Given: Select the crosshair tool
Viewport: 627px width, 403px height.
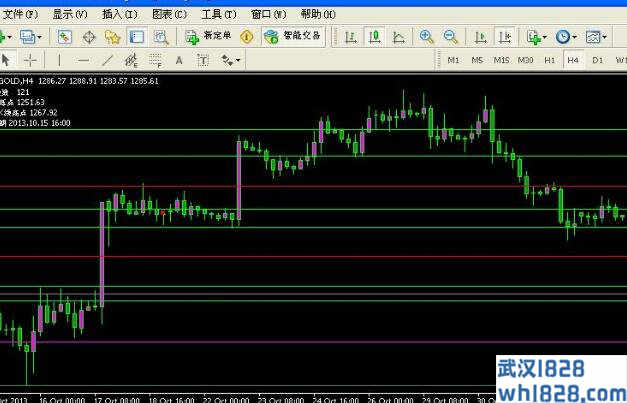Looking at the screenshot, I should click(30, 61).
